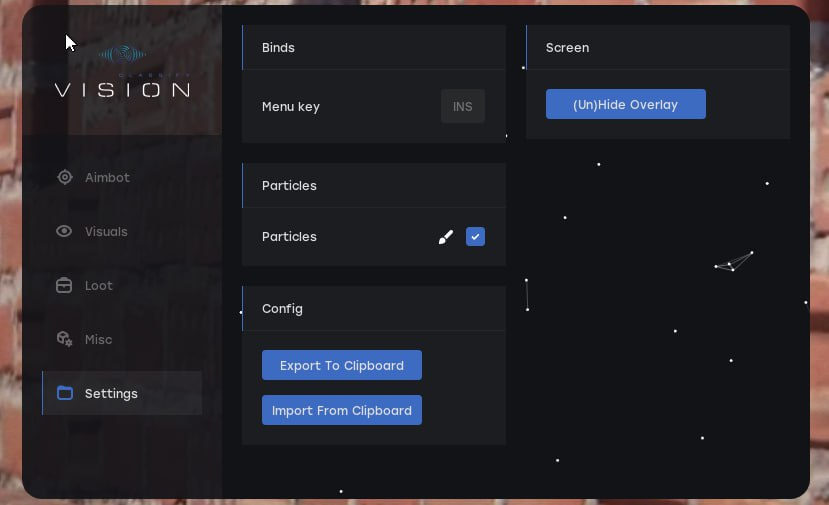The width and height of the screenshot is (829, 505).
Task: Open the Particles color picker brush icon
Action: (x=446, y=237)
